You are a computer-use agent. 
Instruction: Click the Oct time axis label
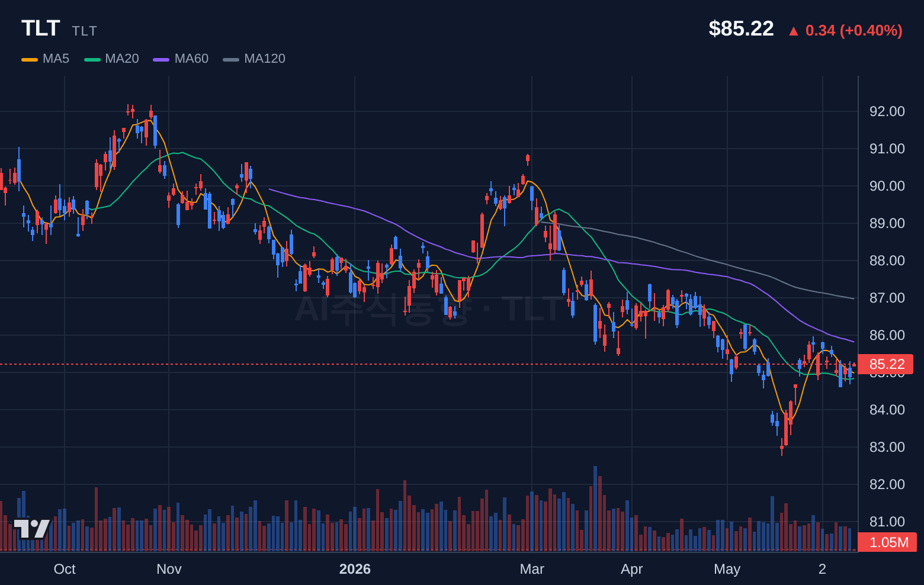point(65,569)
